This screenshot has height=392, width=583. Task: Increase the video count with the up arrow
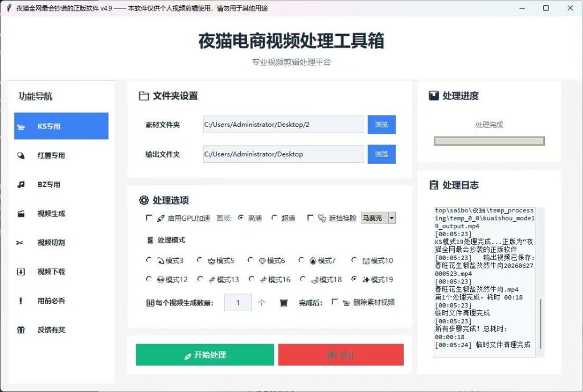262,303
